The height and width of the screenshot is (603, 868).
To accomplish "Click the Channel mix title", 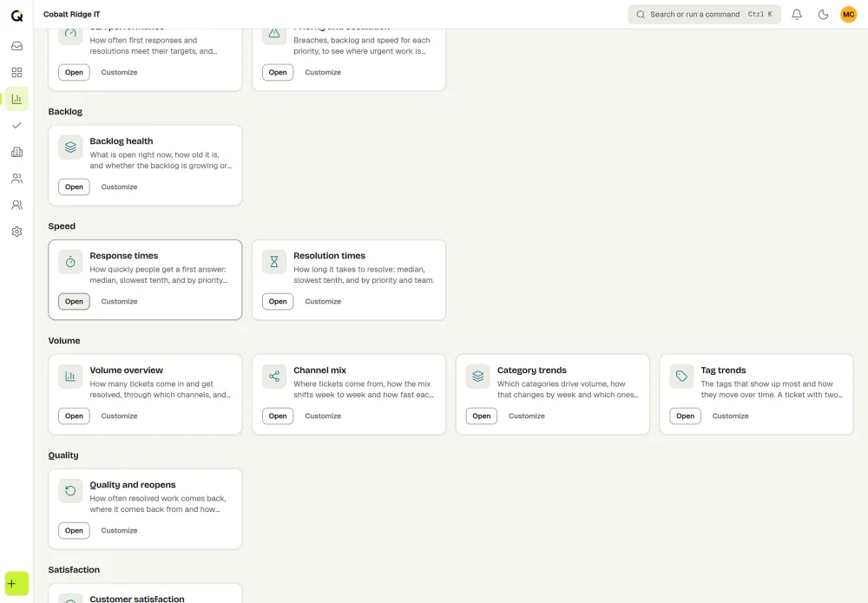I will (320, 370).
